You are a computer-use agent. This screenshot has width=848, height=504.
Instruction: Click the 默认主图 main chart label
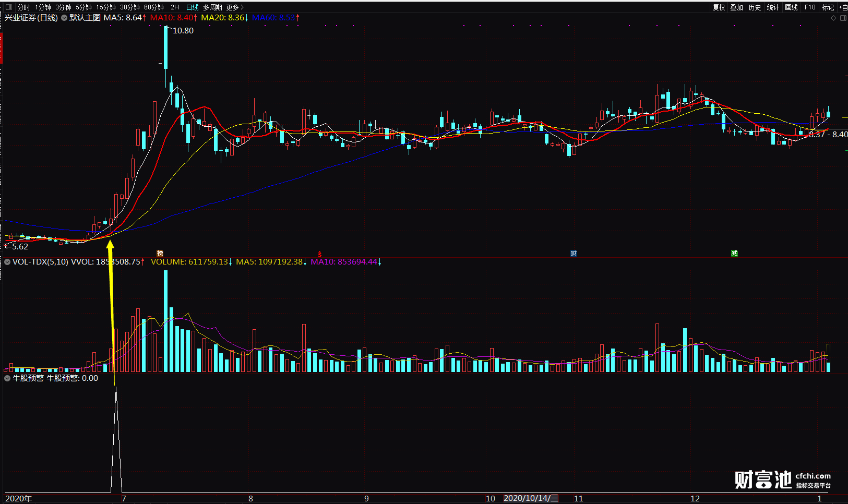click(x=85, y=18)
